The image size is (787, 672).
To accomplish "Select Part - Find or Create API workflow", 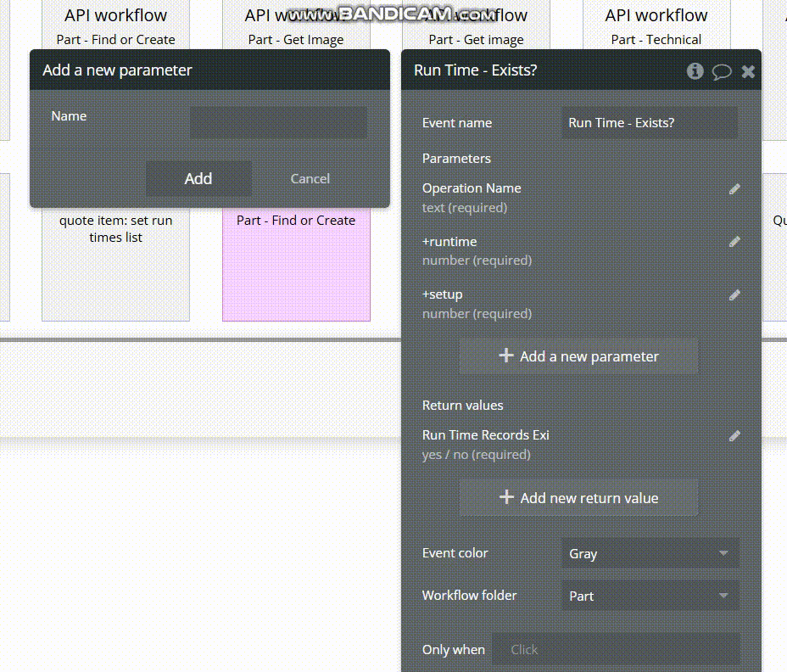I will (x=115, y=25).
